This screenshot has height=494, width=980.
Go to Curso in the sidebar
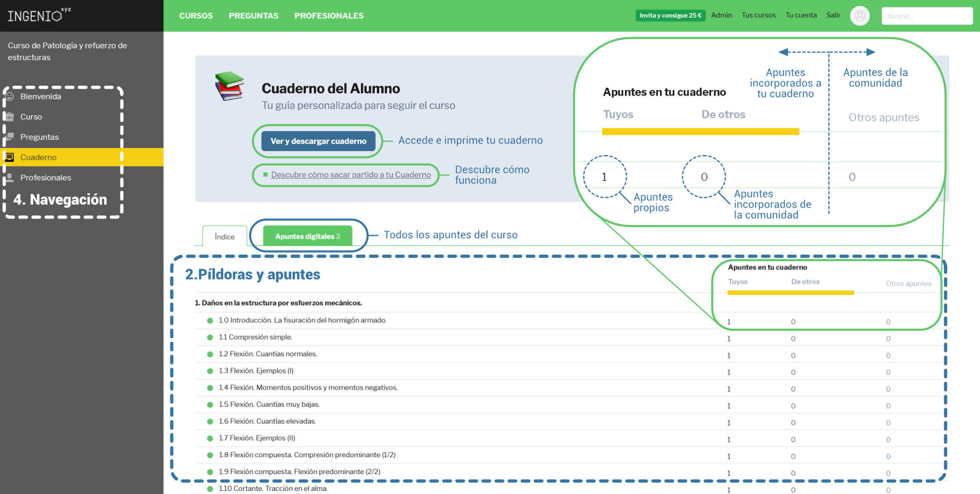click(31, 117)
